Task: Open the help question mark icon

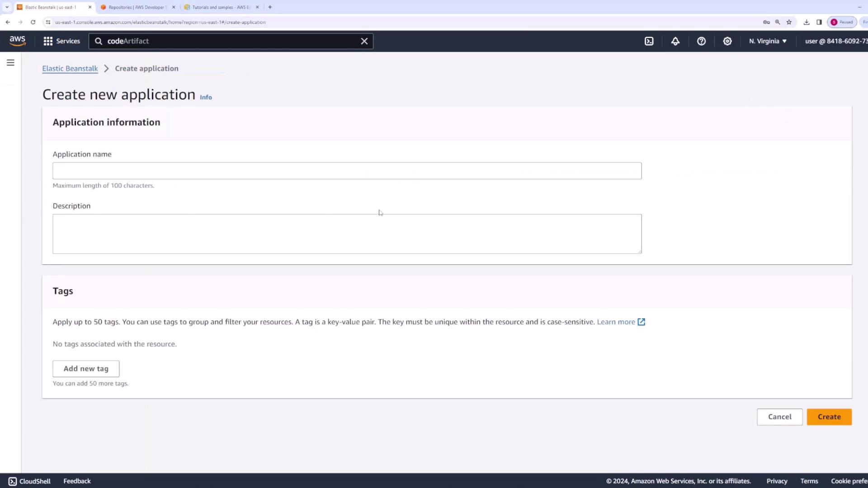Action: pos(701,41)
